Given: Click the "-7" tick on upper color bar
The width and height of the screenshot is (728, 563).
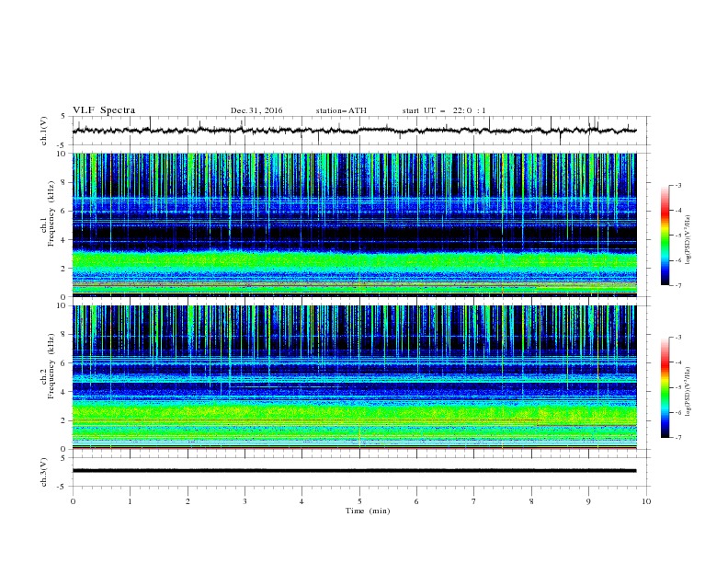Looking at the screenshot, I should coord(678,285).
